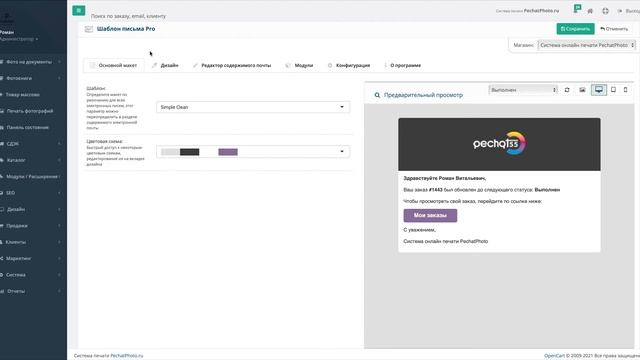Click the purple Мои заказы button

click(430, 216)
